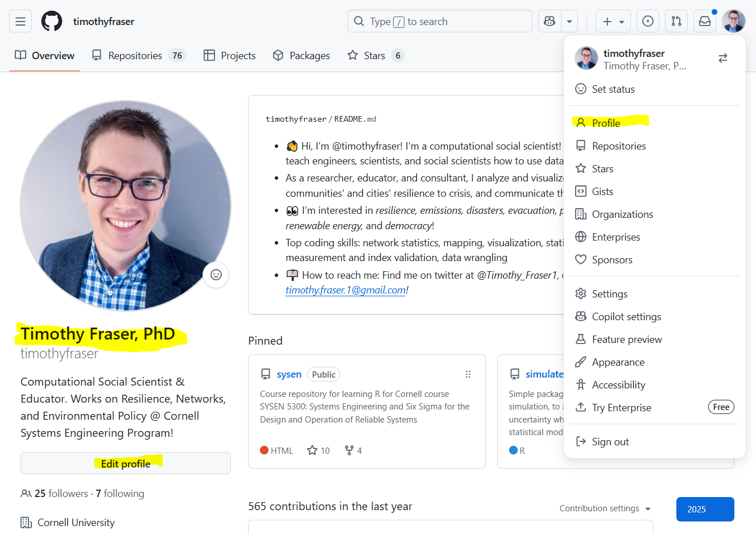Select the 2025 contribution year button

(x=705, y=509)
